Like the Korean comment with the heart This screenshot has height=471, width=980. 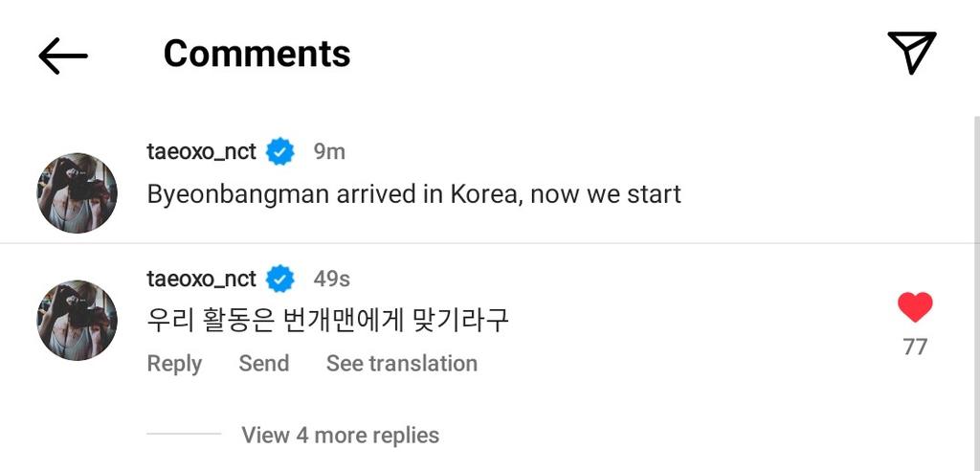tap(914, 307)
